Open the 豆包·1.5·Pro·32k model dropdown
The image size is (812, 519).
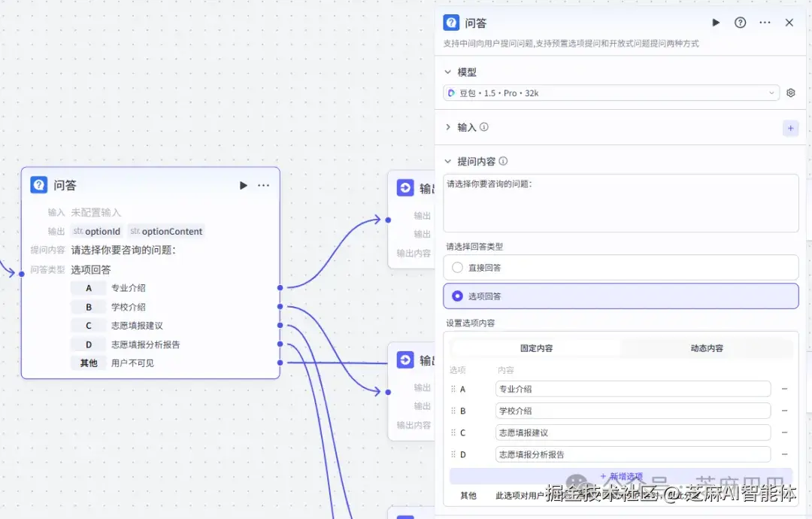coord(611,93)
